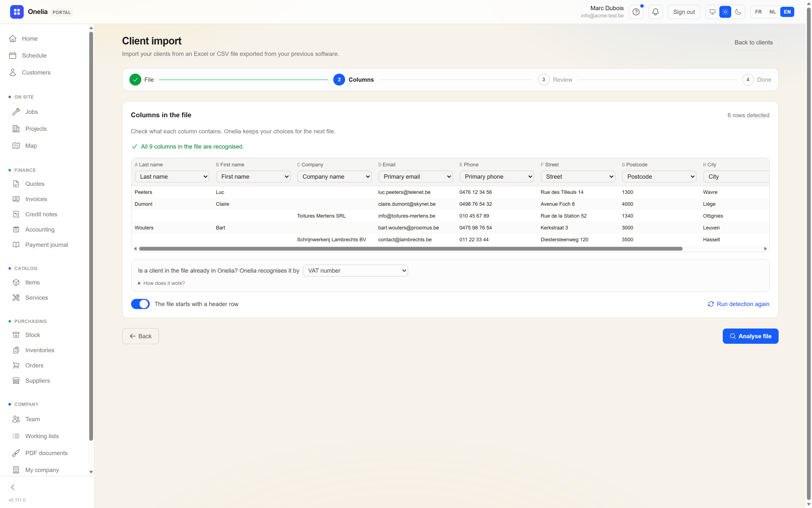812x508 pixels.
Task: Open the VAT number matching dropdown
Action: 355,271
